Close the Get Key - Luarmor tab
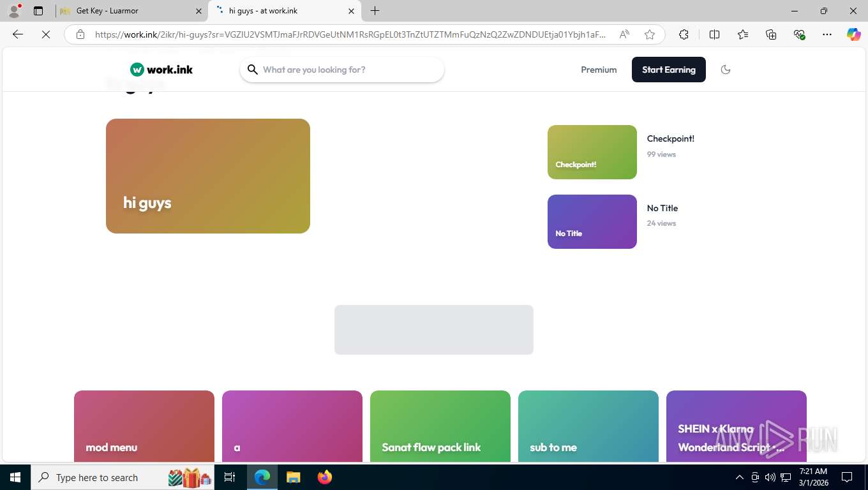Screen dimensions: 868x490 point(198,11)
